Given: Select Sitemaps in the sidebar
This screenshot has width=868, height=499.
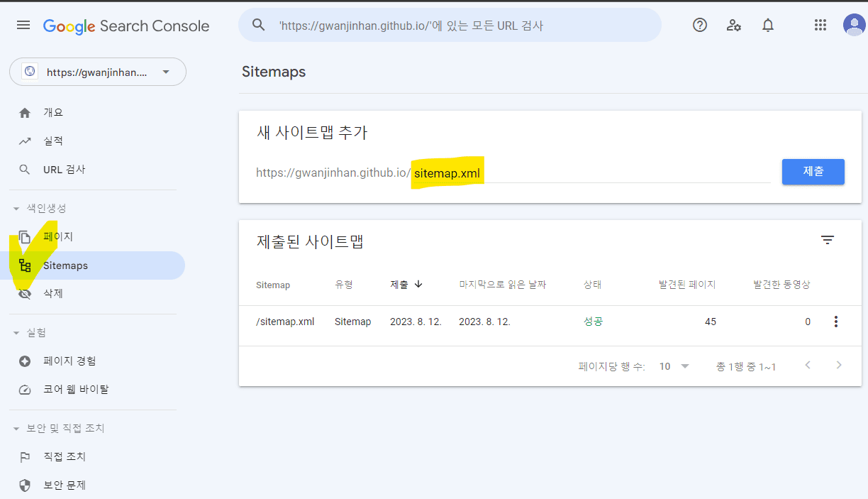Looking at the screenshot, I should pos(93,265).
